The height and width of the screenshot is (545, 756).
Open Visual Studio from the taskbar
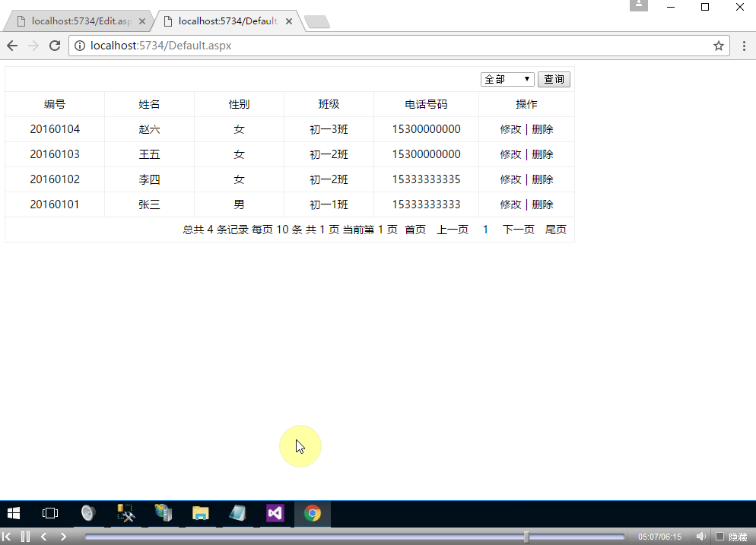click(x=275, y=514)
